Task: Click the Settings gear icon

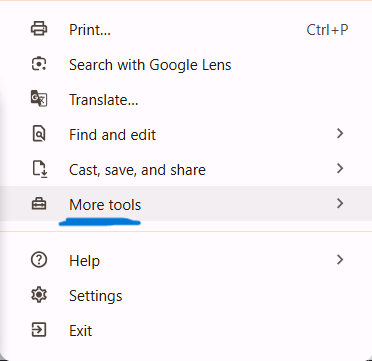Action: 39,295
